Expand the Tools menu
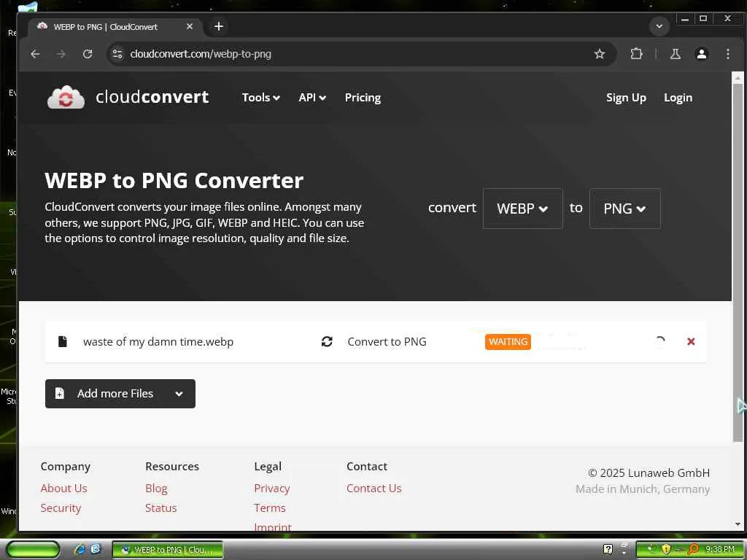 click(x=260, y=98)
